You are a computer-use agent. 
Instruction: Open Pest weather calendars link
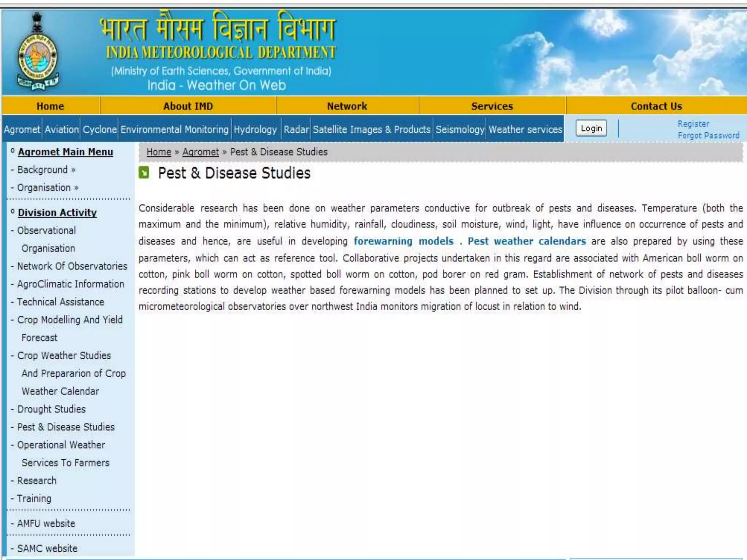tap(526, 241)
